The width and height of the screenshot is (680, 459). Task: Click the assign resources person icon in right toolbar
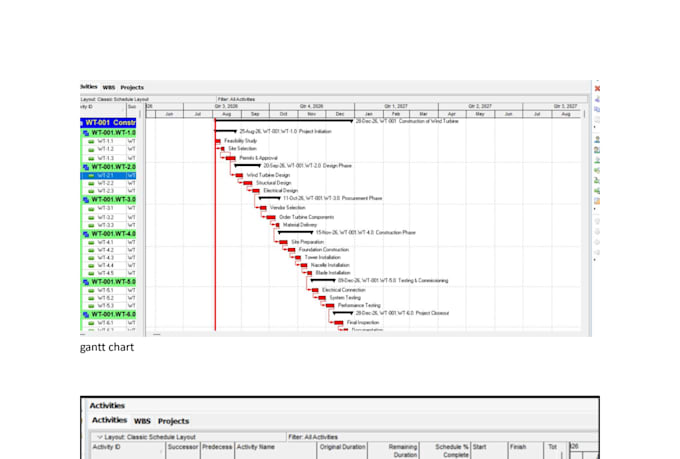(597, 140)
